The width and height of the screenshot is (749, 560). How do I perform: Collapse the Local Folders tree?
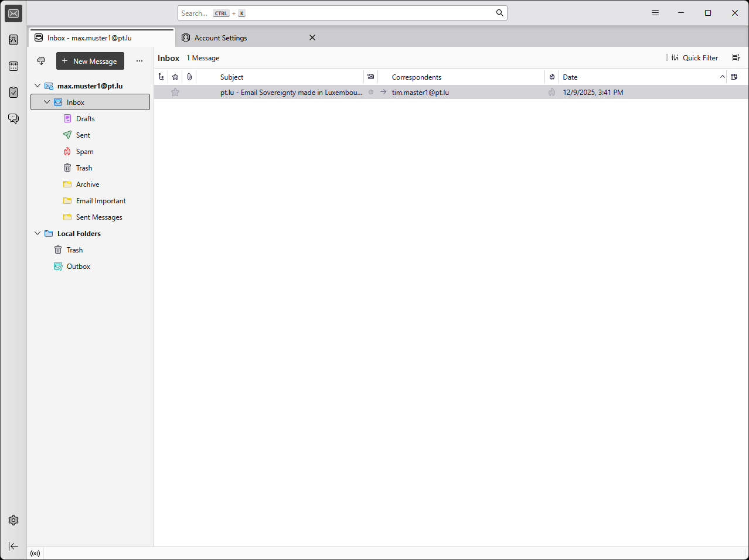(x=38, y=233)
